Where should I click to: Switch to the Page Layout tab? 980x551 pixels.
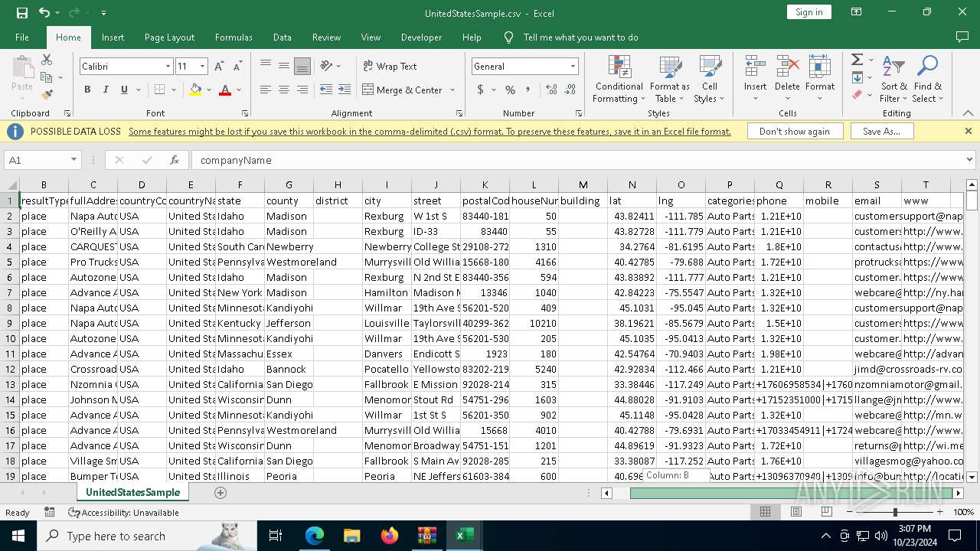point(169,37)
